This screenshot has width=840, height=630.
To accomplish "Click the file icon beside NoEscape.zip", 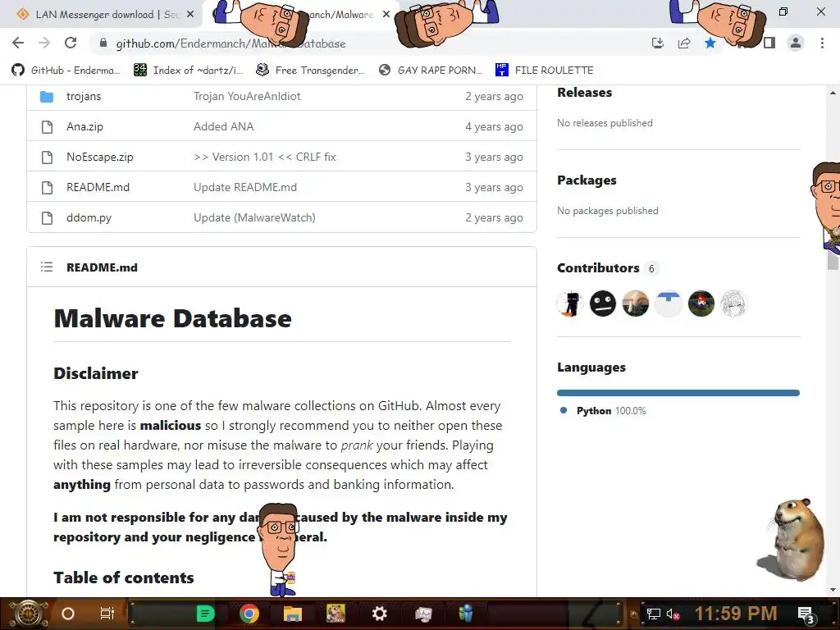I will click(x=47, y=157).
